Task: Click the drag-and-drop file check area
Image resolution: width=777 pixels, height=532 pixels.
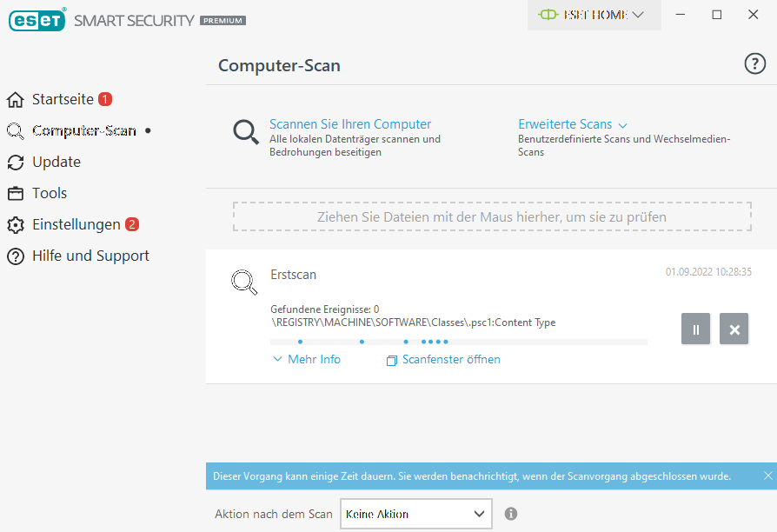Action: pos(492,216)
